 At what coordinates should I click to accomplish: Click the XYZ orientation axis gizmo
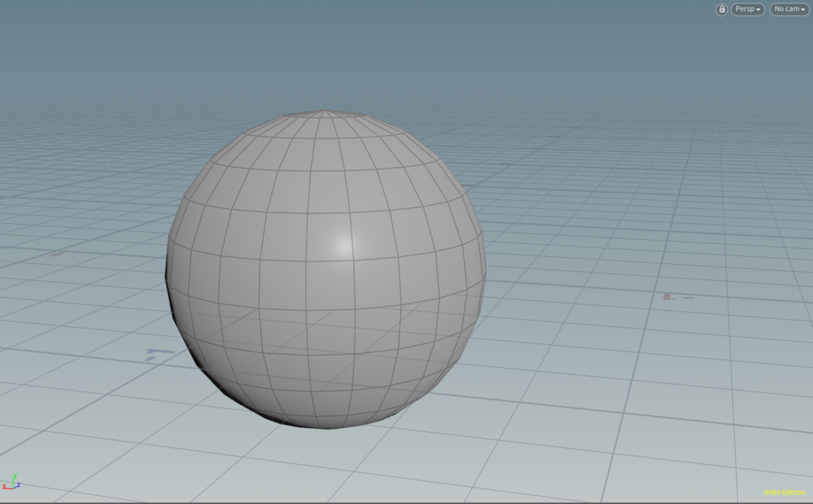click(11, 482)
